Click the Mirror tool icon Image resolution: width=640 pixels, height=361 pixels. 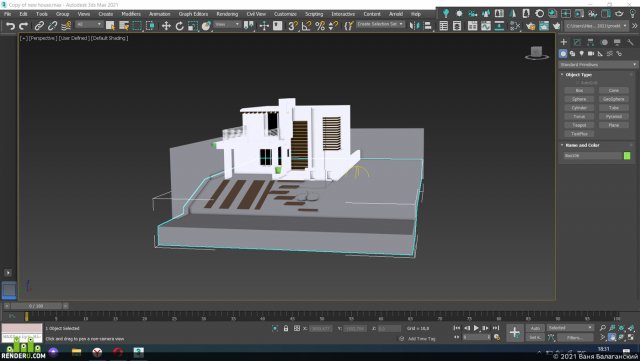[x=414, y=26]
